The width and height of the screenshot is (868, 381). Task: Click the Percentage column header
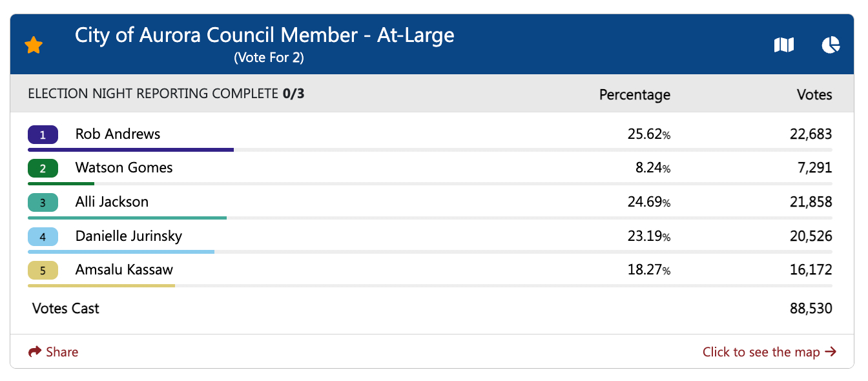(x=634, y=95)
